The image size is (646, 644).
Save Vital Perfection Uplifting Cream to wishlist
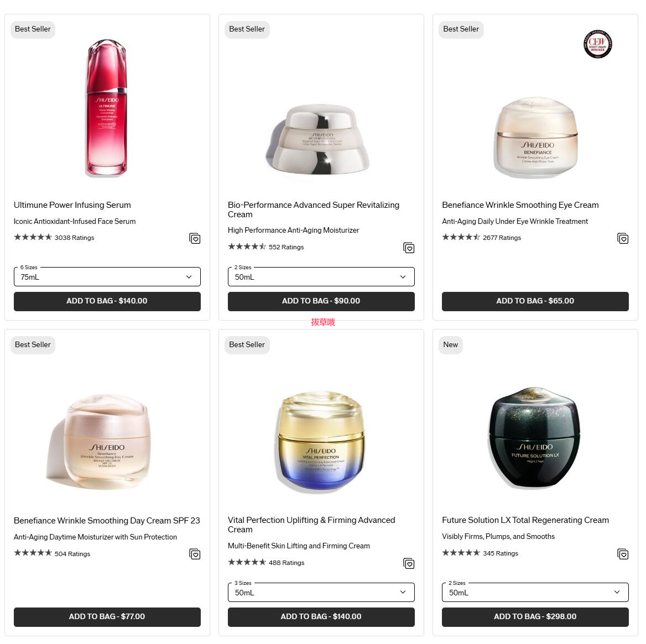click(x=409, y=563)
